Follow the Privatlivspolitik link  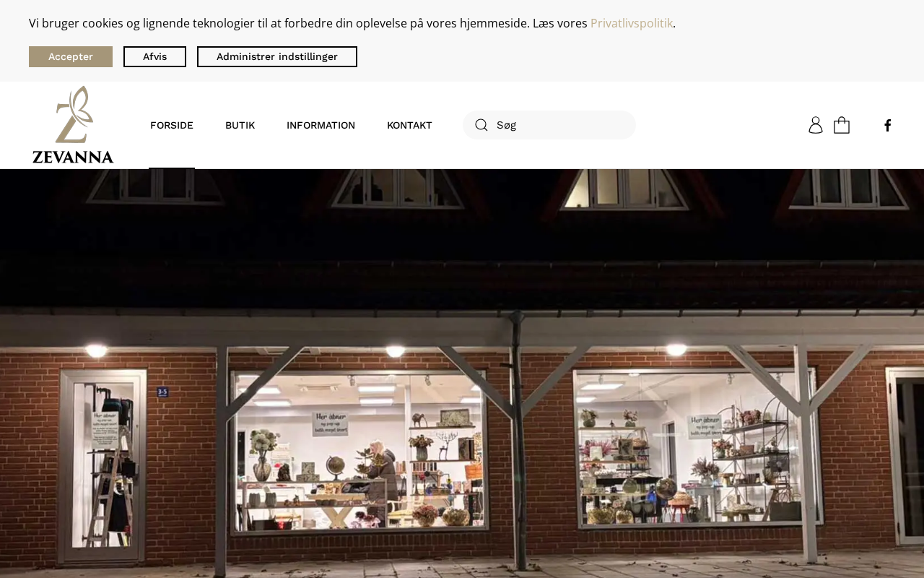[632, 23]
